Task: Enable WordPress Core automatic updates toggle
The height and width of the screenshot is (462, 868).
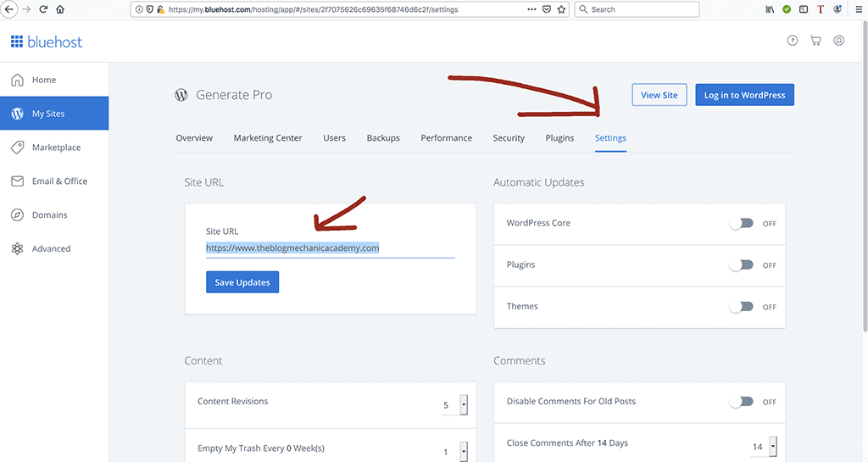Action: pyautogui.click(x=742, y=224)
